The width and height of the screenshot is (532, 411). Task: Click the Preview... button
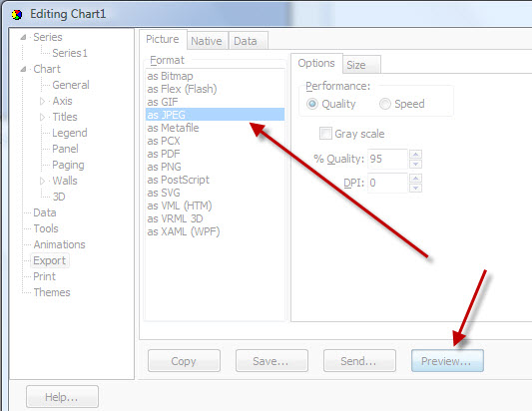[447, 361]
